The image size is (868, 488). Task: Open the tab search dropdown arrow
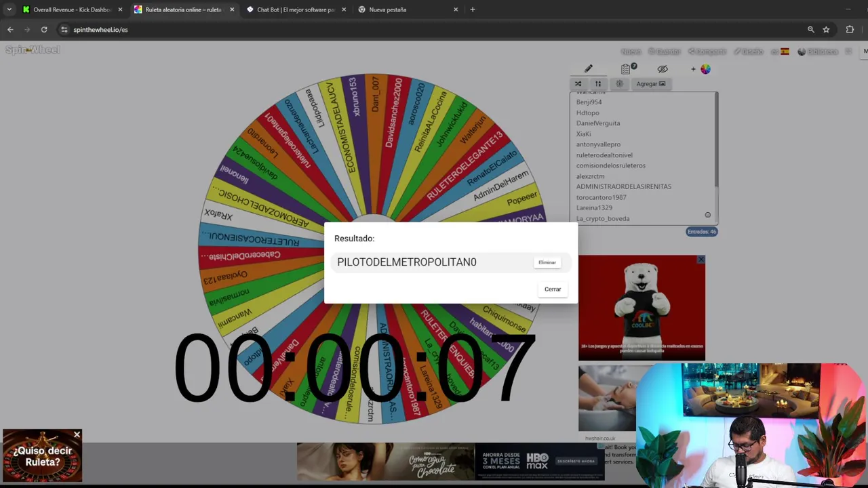[x=9, y=9]
